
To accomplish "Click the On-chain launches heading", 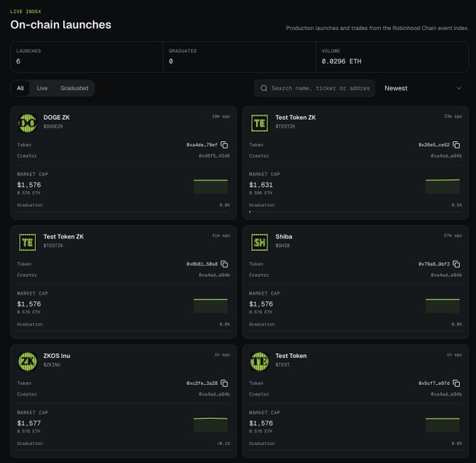I will pyautogui.click(x=61, y=25).
